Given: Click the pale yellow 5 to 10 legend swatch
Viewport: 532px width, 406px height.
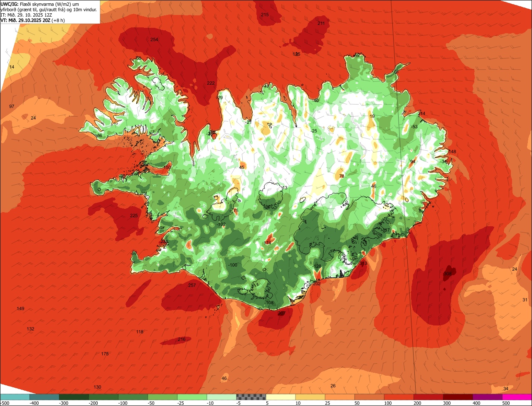Looking at the screenshot, I should [281, 397].
